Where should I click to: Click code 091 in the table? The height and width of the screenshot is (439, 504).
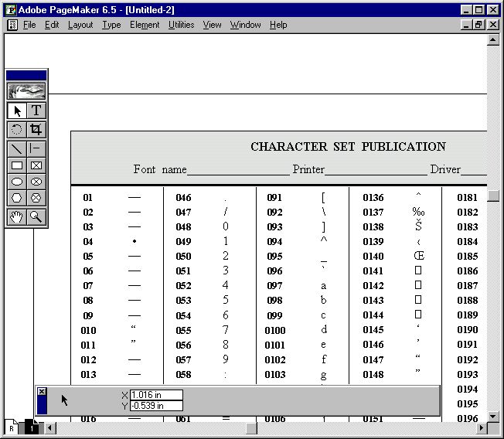(274, 197)
